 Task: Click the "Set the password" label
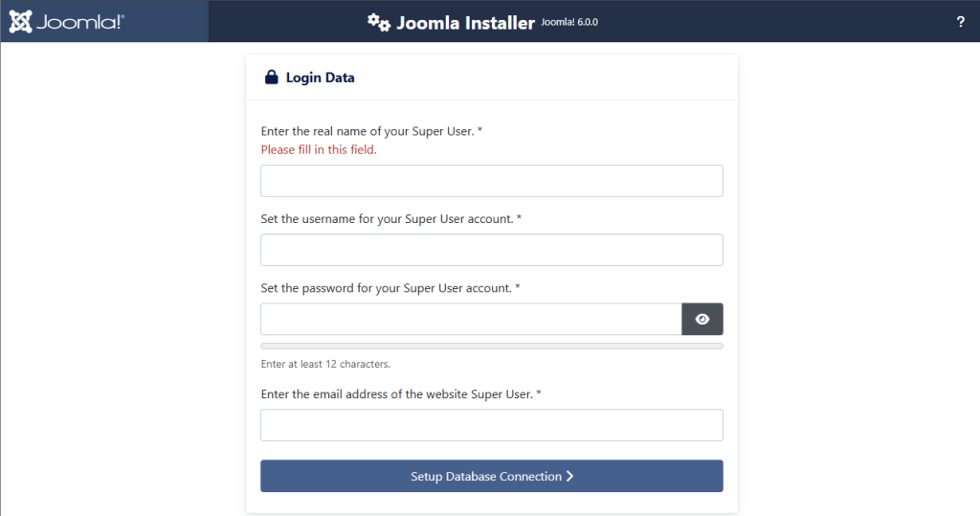click(x=390, y=288)
